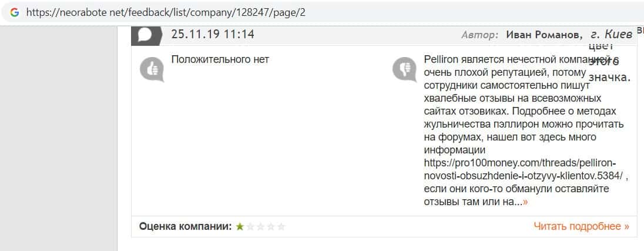This screenshot has width=644, height=251.
Task: Click the 'Положительного нет' positive text
Action: 220,59
